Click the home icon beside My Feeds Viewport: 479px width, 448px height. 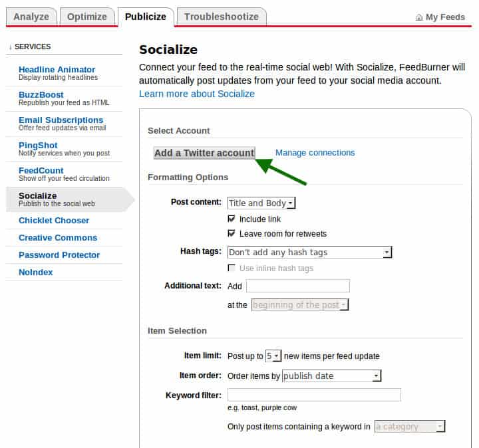click(x=419, y=17)
